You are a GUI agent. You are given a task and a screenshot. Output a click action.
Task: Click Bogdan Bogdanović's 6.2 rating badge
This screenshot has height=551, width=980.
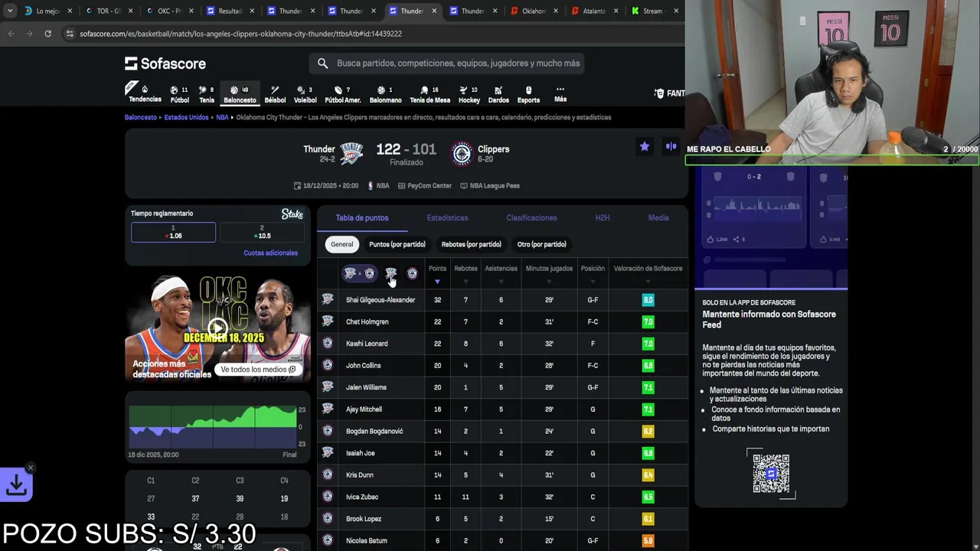pyautogui.click(x=648, y=432)
